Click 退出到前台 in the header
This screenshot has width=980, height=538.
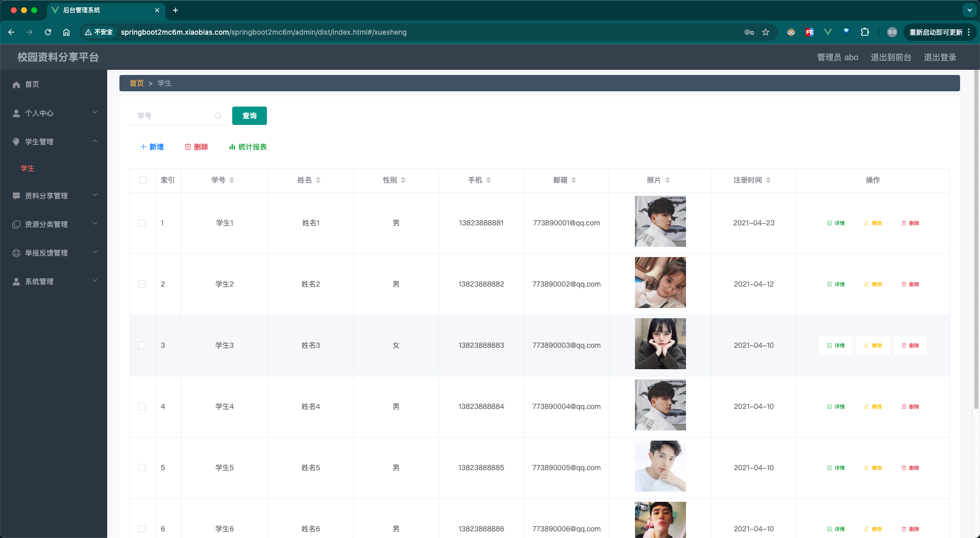(x=891, y=57)
